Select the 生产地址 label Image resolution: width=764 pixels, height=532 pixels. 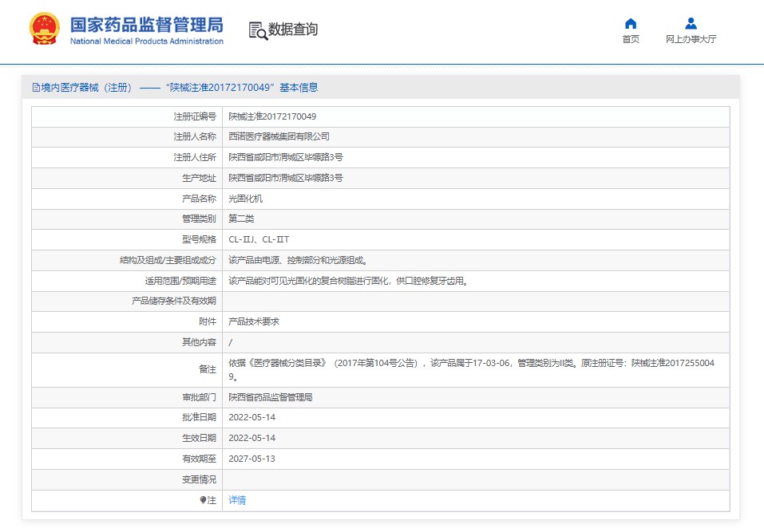[x=199, y=178]
